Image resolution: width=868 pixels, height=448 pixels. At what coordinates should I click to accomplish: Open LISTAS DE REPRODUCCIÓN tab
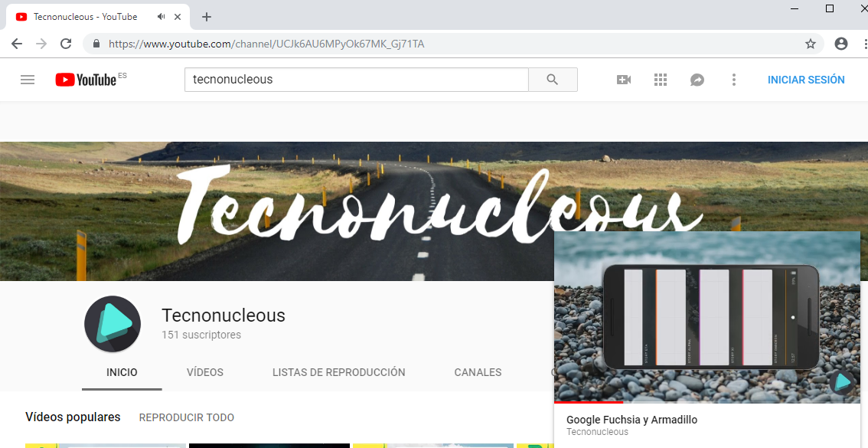pos(339,373)
